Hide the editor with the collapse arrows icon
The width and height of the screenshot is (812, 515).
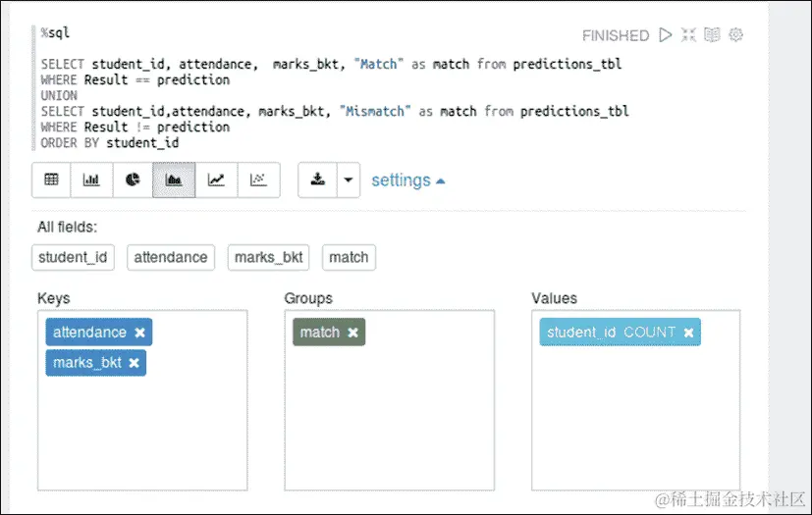(688, 35)
